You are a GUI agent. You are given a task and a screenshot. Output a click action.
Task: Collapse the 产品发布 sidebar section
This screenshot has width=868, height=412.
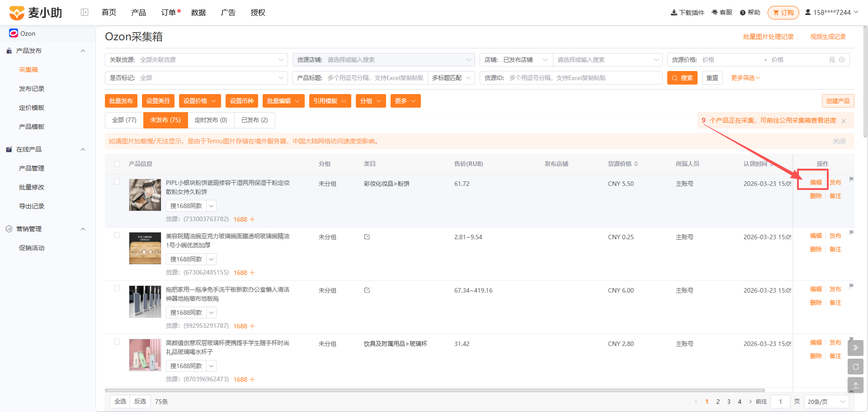click(83, 51)
